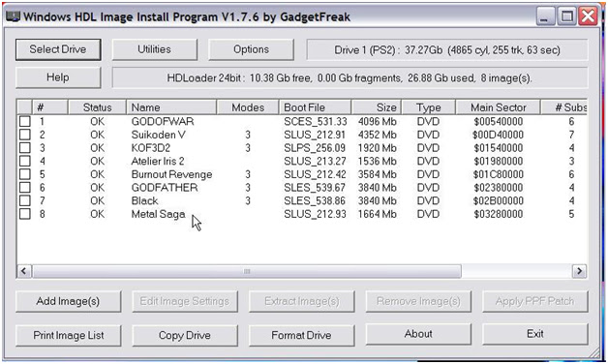
Task: Select the Metal Saga name cell
Action: pos(158,214)
